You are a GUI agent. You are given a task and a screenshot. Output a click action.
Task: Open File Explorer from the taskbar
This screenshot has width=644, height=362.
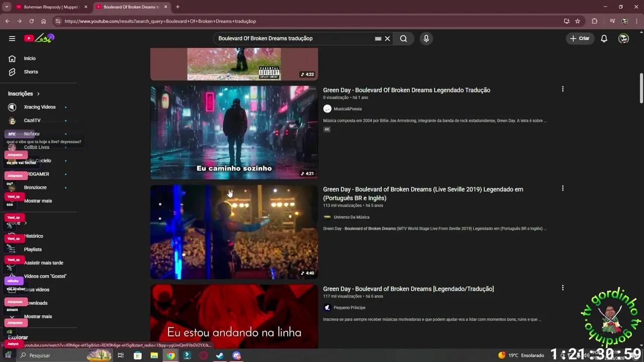click(154, 355)
